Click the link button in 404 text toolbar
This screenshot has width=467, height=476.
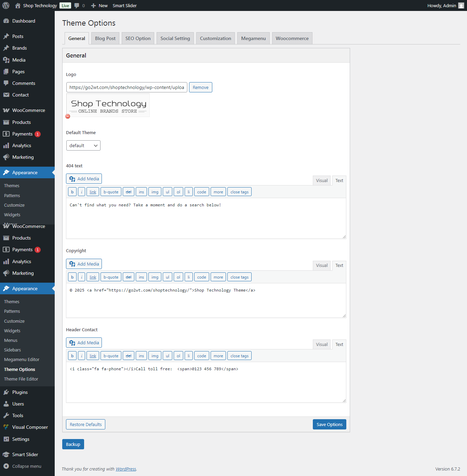pos(93,192)
